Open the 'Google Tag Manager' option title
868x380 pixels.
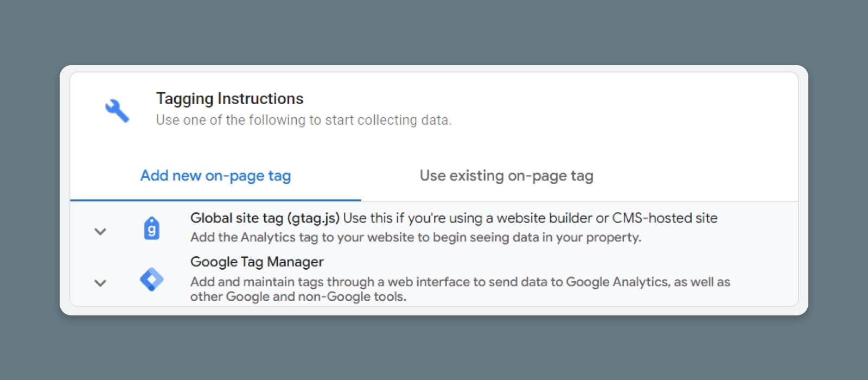(257, 262)
